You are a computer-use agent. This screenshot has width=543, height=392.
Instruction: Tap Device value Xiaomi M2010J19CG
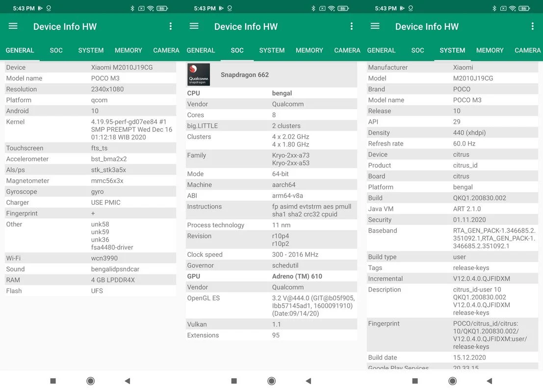[x=122, y=68]
